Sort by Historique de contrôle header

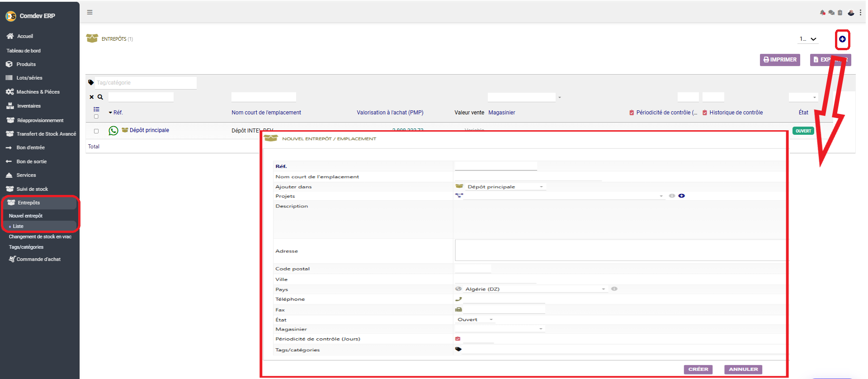[x=736, y=113]
